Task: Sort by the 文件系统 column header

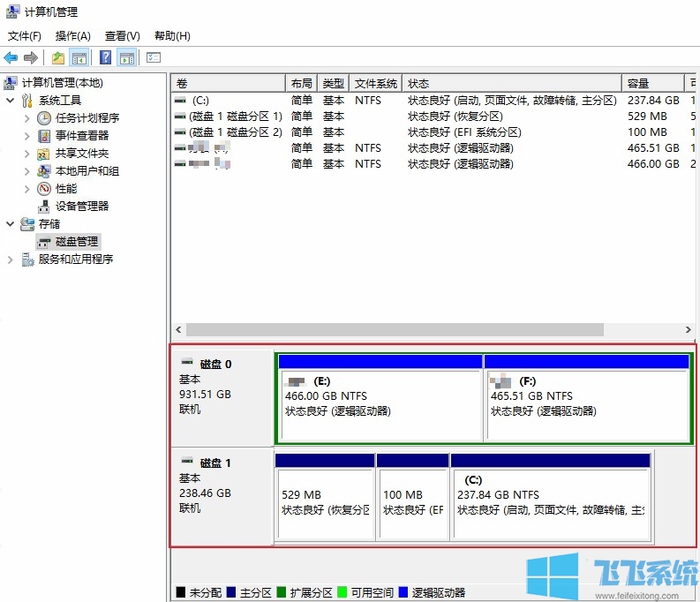Action: 375,84
